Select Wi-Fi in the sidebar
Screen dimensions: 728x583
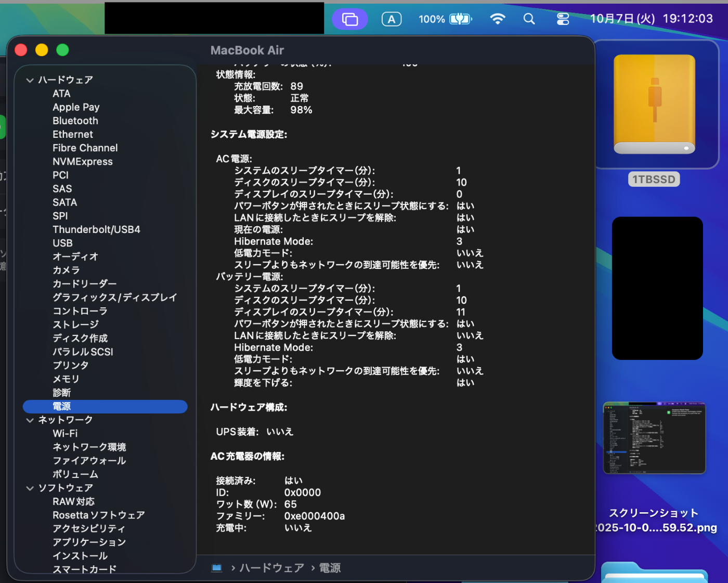point(65,433)
